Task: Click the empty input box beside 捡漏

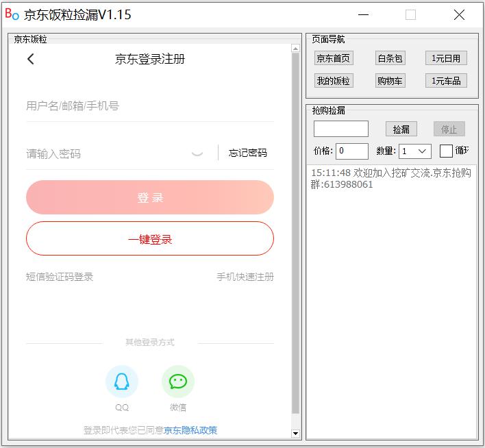Action: click(341, 129)
